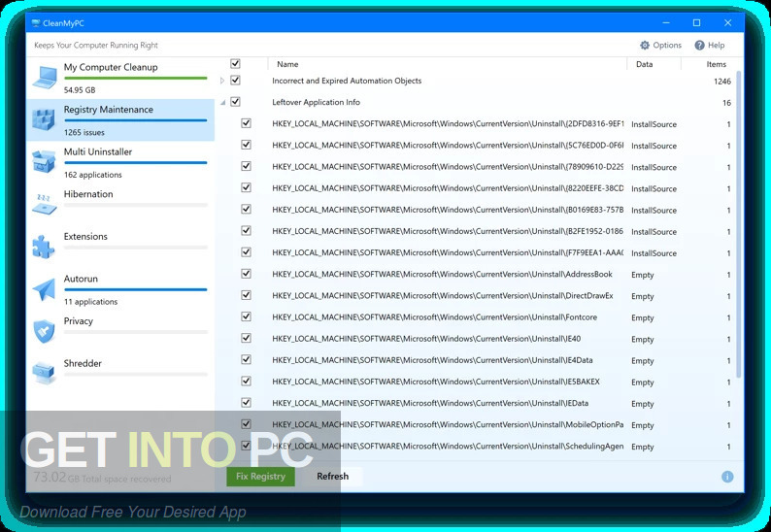The height and width of the screenshot is (532, 771).
Task: Switch to My Computer Cleanup section
Action: pyautogui.click(x=120, y=78)
